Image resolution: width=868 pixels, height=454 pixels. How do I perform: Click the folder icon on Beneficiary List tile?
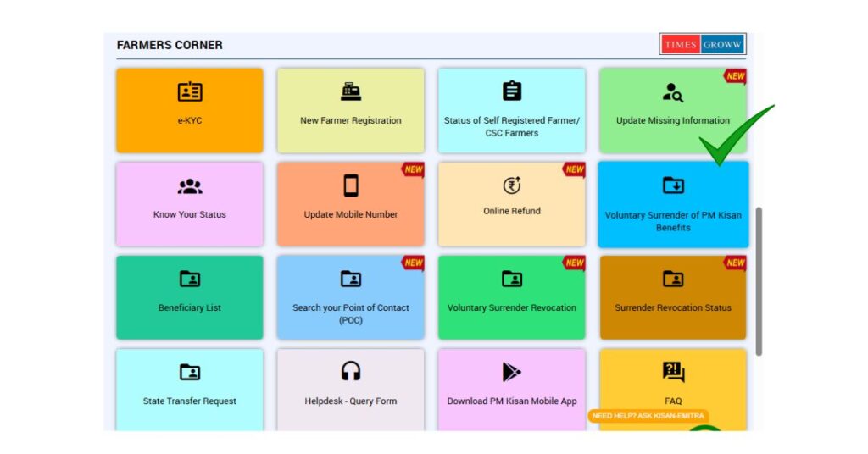(189, 279)
